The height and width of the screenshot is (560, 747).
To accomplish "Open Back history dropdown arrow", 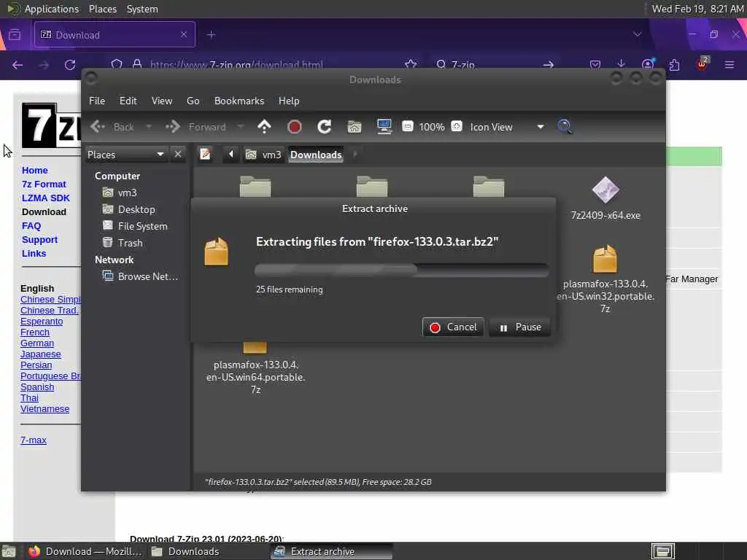I will click(149, 127).
